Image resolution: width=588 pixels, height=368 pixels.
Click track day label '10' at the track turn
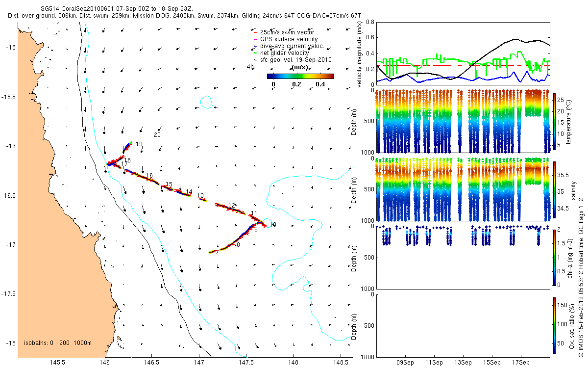pos(273,225)
